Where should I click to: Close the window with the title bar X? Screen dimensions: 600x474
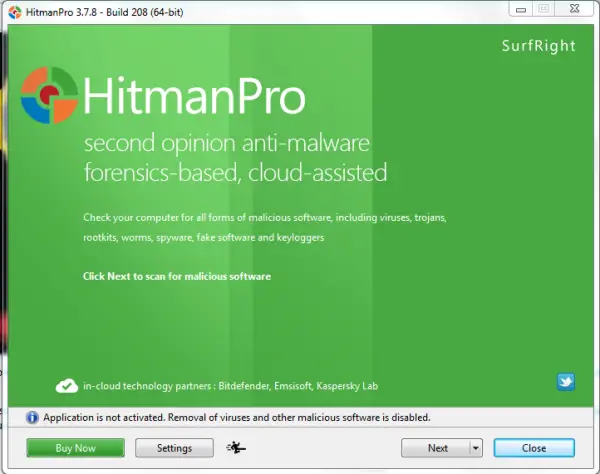tap(574, 9)
